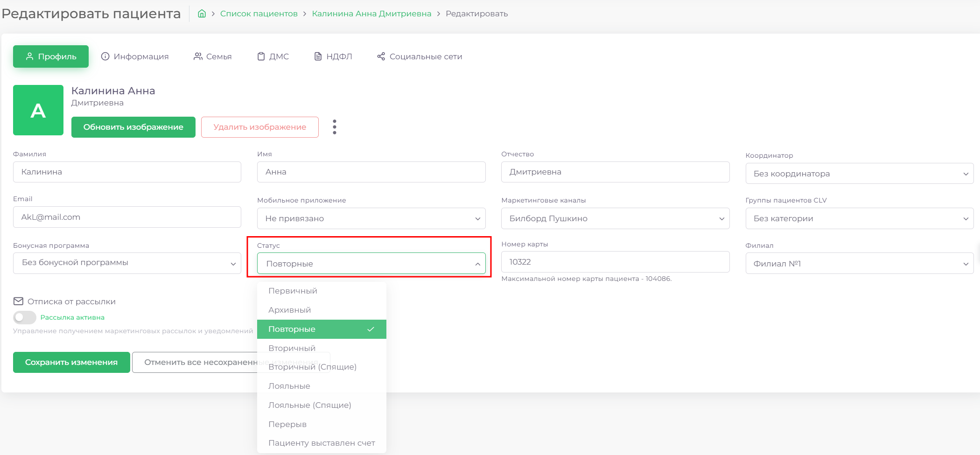Screen dimensions: 980x455
Task: Choose Лояльные status option
Action: 322,386
